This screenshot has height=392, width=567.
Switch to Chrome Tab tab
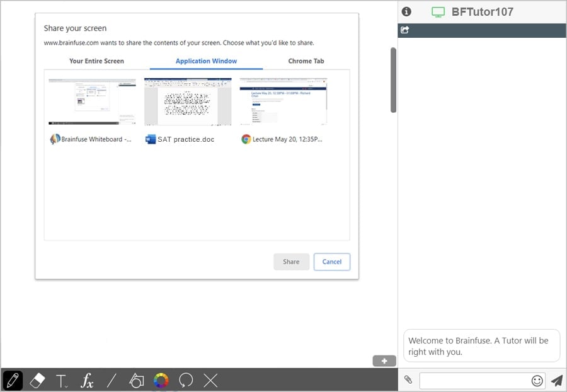click(306, 61)
